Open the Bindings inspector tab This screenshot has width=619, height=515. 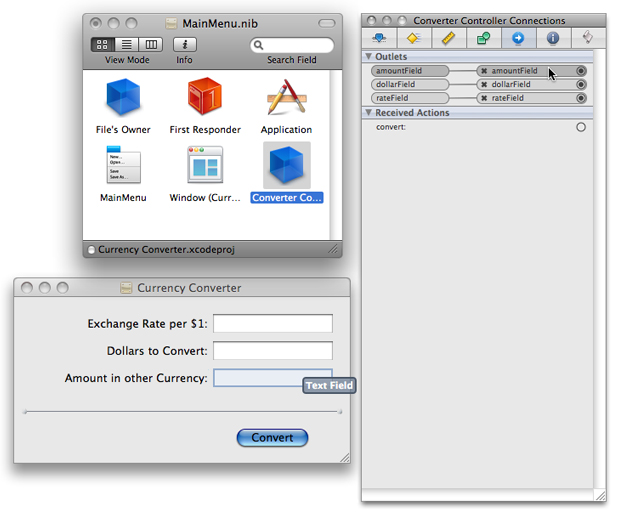tap(484, 38)
